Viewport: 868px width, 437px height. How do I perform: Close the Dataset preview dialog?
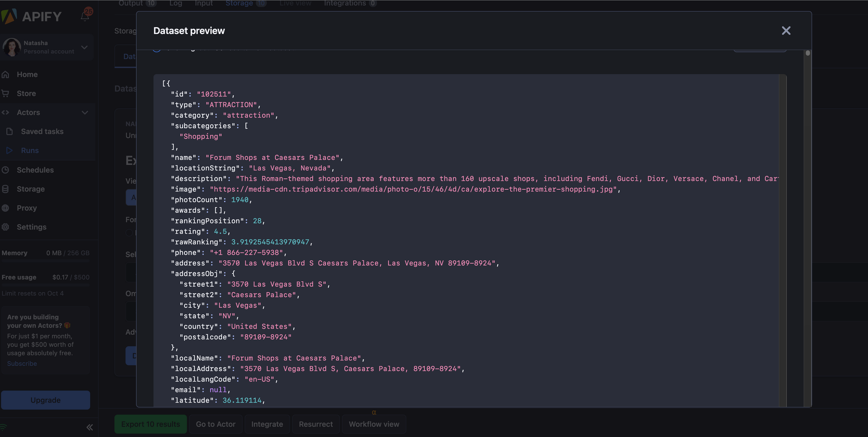pos(786,31)
